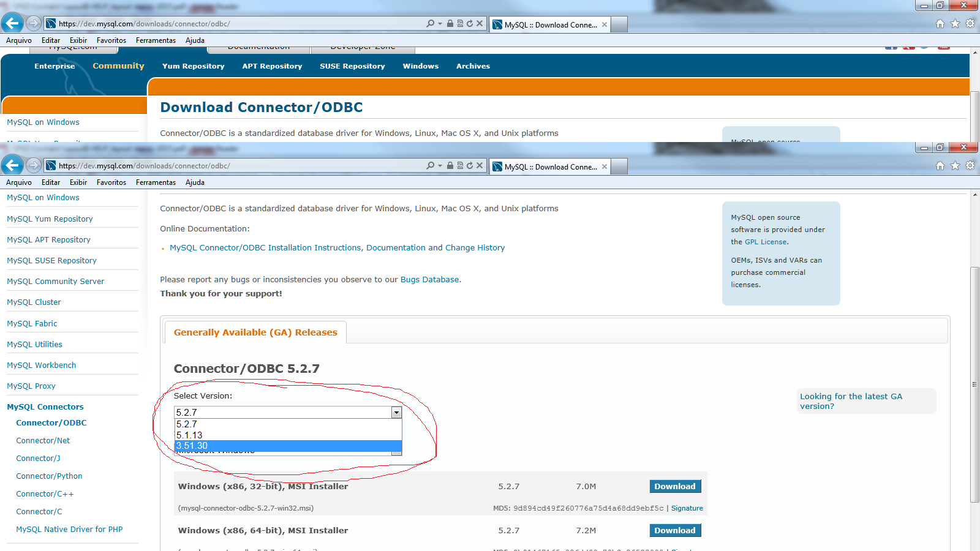Follow the Bugs Database link

click(x=429, y=279)
